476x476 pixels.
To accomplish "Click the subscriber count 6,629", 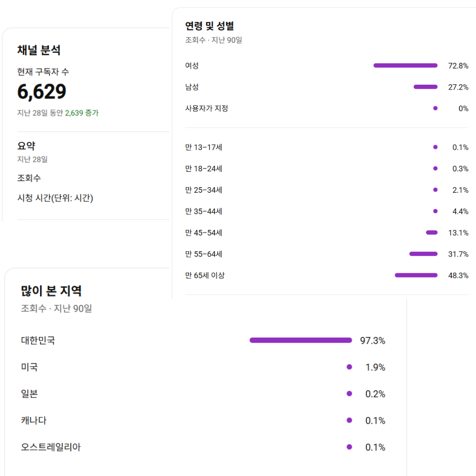I will coord(41,92).
